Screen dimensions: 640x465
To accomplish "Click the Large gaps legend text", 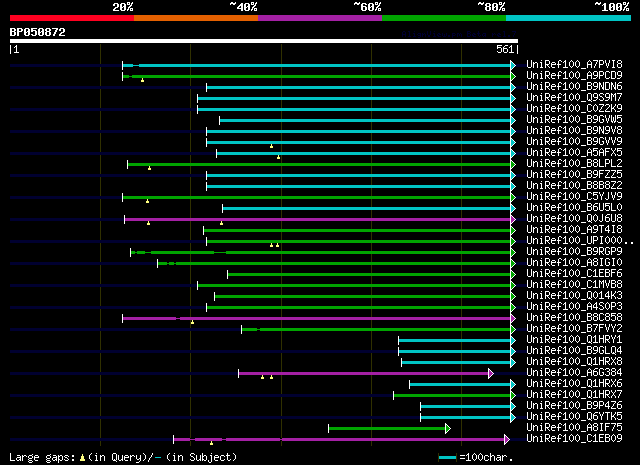I will click(x=42, y=458).
